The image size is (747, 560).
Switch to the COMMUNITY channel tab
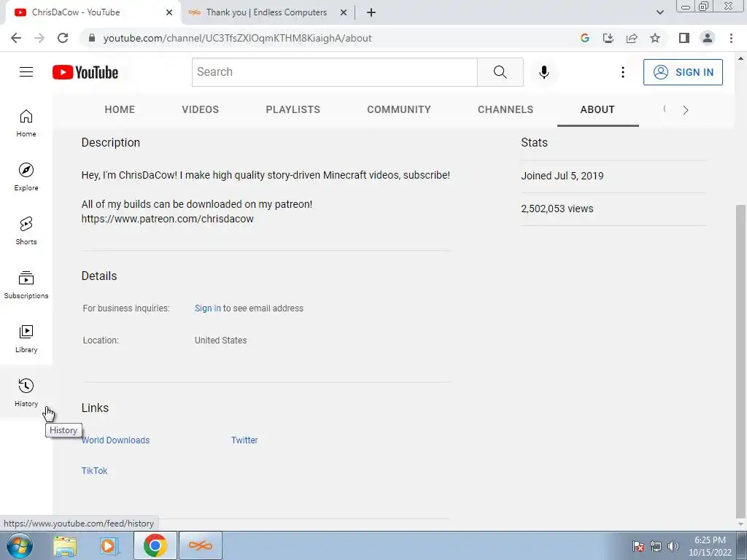tap(399, 109)
